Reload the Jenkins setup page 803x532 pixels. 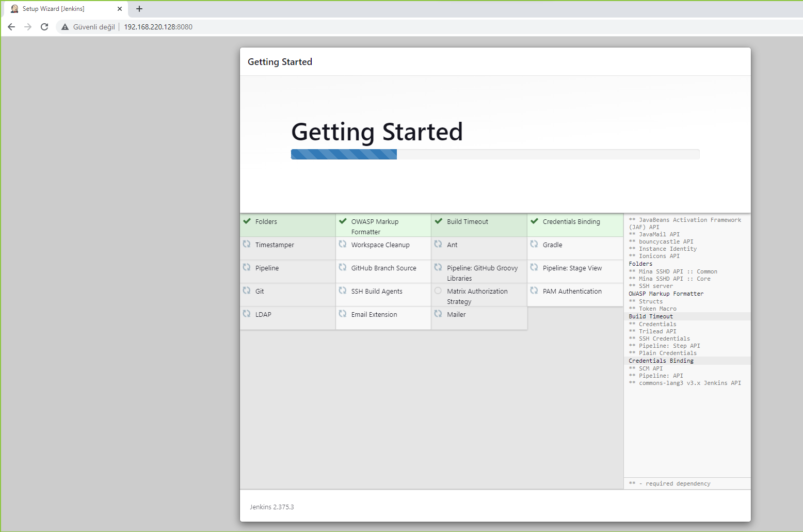click(44, 27)
